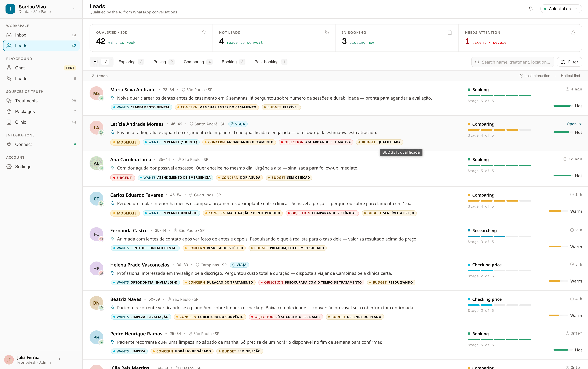Click Fernanda Castro's Researching stage bar
The height and width of the screenshot is (369, 588).
point(499,236)
